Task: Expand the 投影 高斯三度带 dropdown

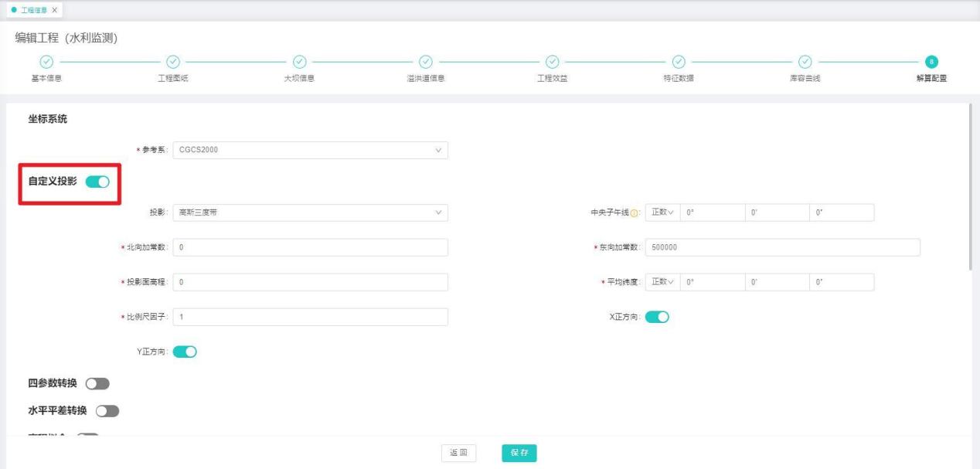Action: (x=310, y=212)
